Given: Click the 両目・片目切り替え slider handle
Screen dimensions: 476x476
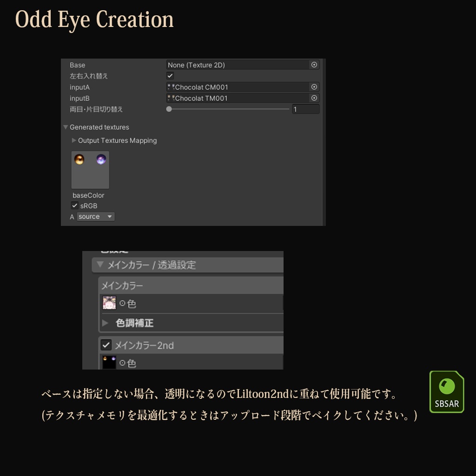Looking at the screenshot, I should tap(169, 109).
